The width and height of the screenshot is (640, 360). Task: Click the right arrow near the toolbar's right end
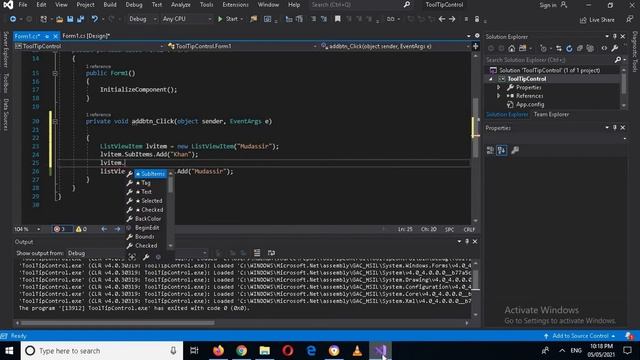pyautogui.click(x=452, y=19)
